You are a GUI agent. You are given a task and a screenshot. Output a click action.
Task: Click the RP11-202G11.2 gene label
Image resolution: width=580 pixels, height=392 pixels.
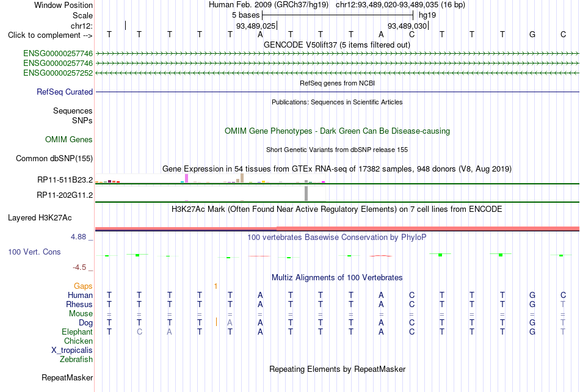[64, 195]
